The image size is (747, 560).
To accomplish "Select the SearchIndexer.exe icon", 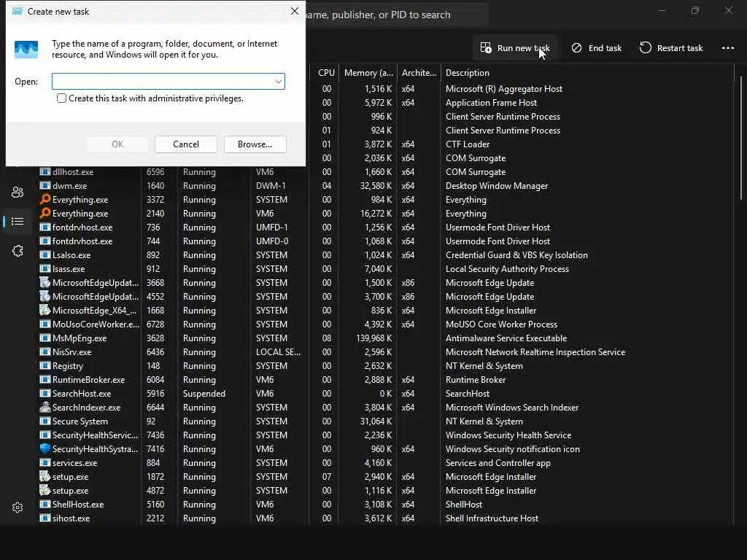I will 44,407.
